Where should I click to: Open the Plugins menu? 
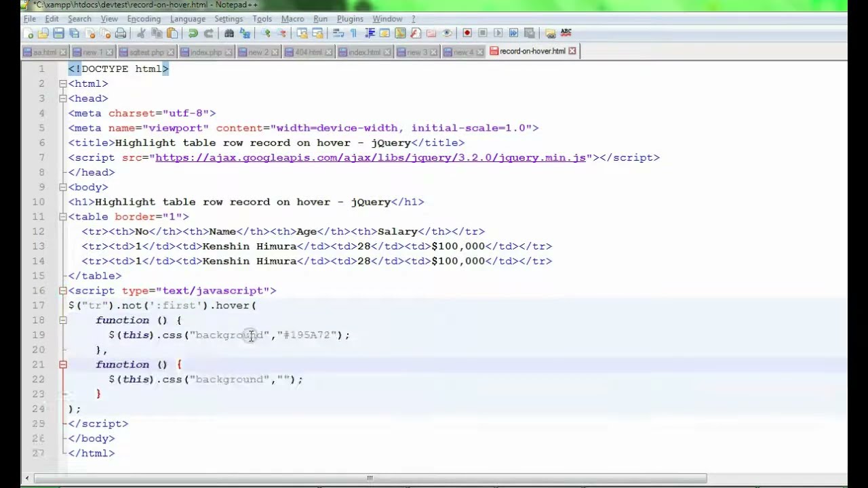350,19
